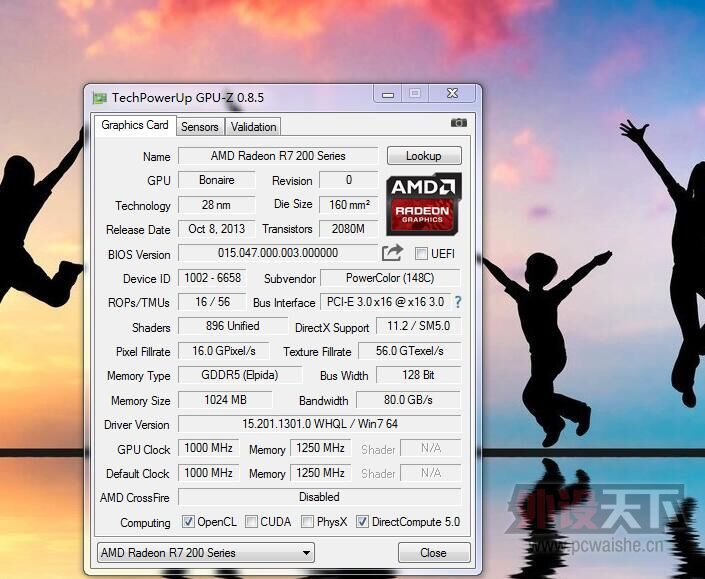This screenshot has height=579, width=705.
Task: Click the Transistors value 2080M
Action: point(349,229)
